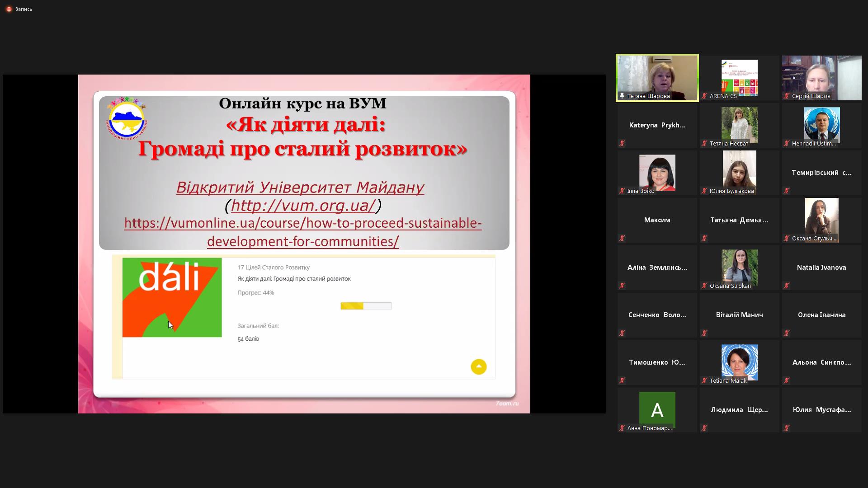
Task: Select Oksana Strokan participant tile
Action: tap(739, 267)
